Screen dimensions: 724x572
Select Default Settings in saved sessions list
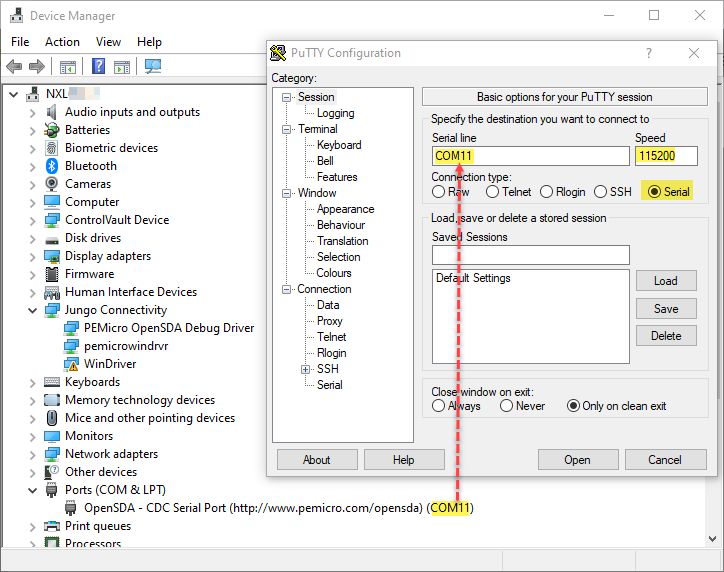point(473,278)
